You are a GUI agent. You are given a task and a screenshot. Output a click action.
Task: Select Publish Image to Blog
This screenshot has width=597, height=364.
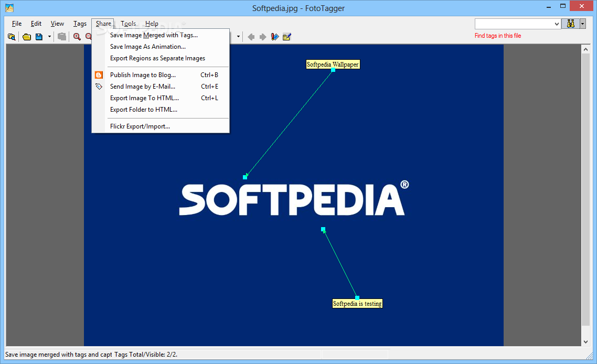[x=161, y=75]
